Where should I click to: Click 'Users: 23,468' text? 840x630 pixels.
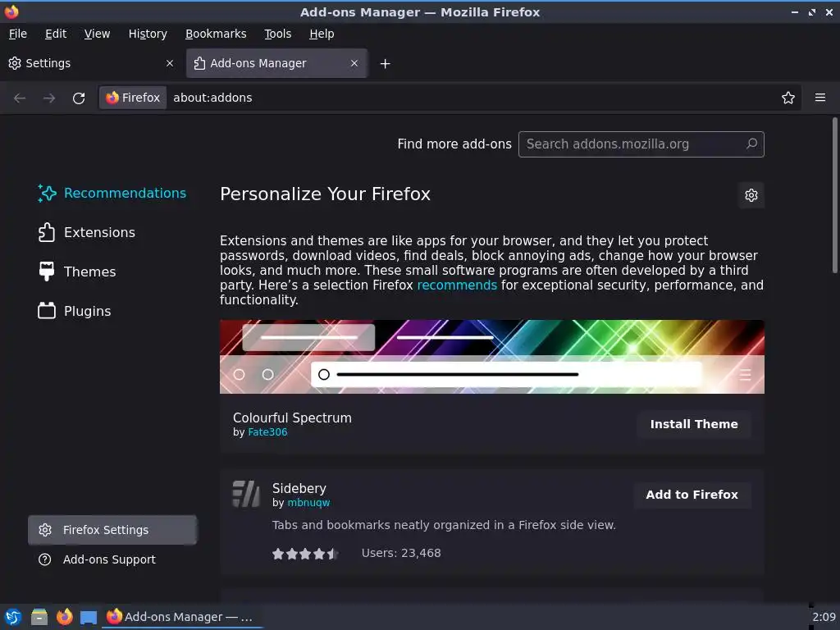(400, 553)
